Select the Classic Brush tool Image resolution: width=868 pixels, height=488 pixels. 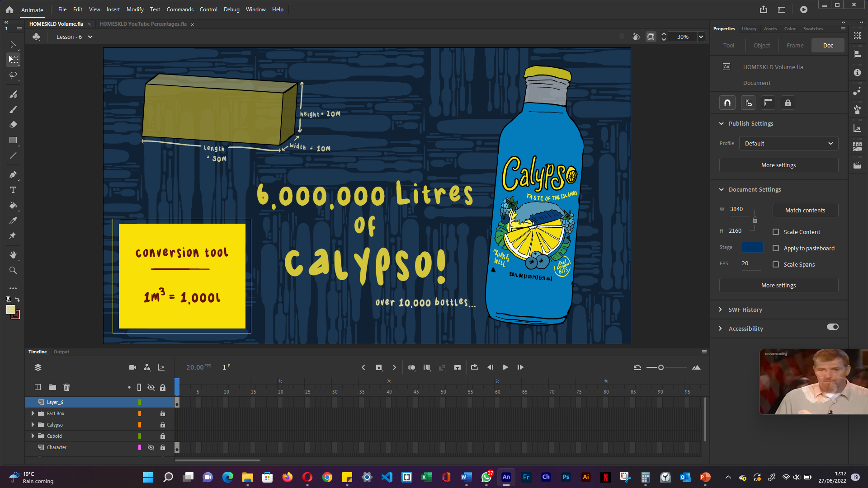[13, 109]
